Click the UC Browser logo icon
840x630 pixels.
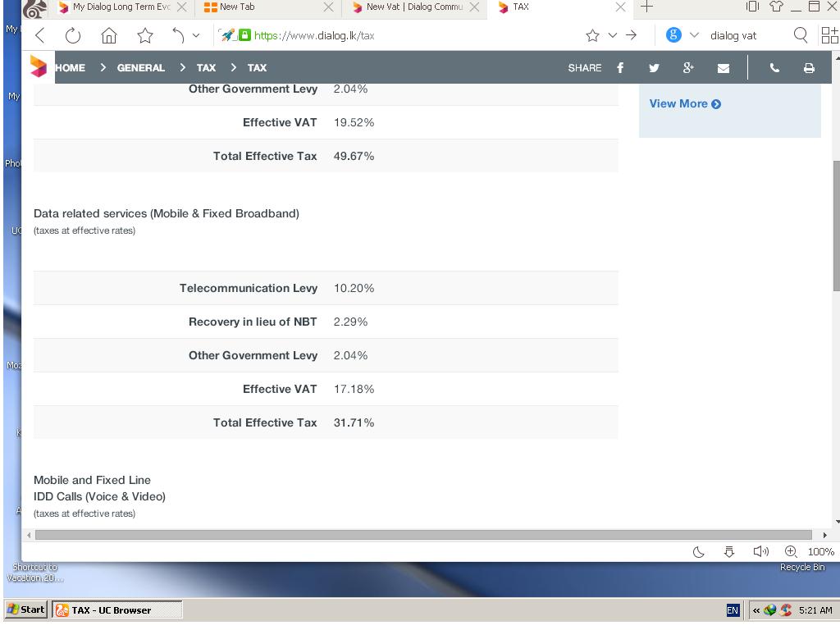tap(34, 8)
